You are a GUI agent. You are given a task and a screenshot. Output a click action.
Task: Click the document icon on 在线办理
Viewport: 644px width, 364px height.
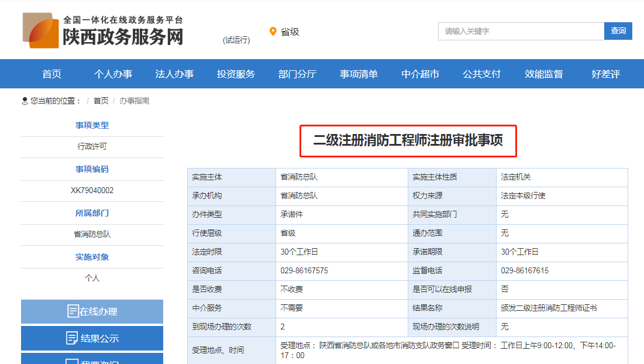pos(73,311)
